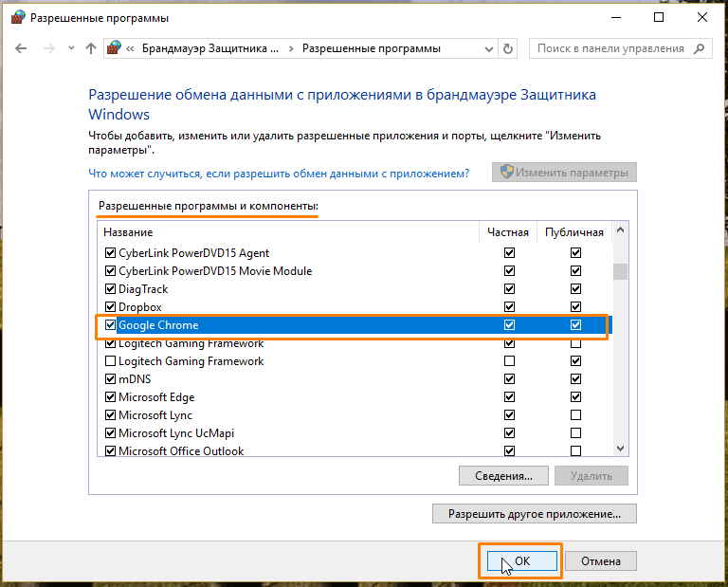728x587 pixels.
Task: Click the search magnifier icon
Action: 700,48
